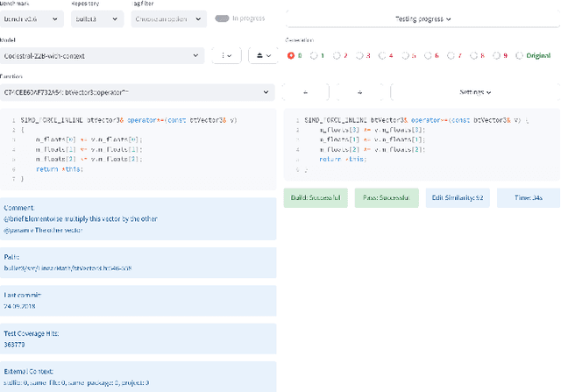
Task: Click the Build: Successful status badge
Action: pos(316,197)
